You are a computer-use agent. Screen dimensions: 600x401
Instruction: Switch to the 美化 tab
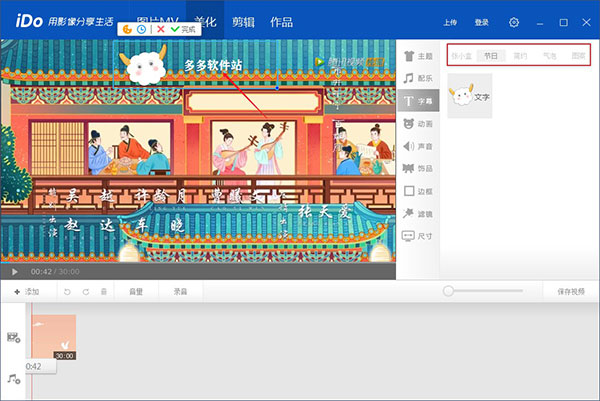(x=205, y=22)
